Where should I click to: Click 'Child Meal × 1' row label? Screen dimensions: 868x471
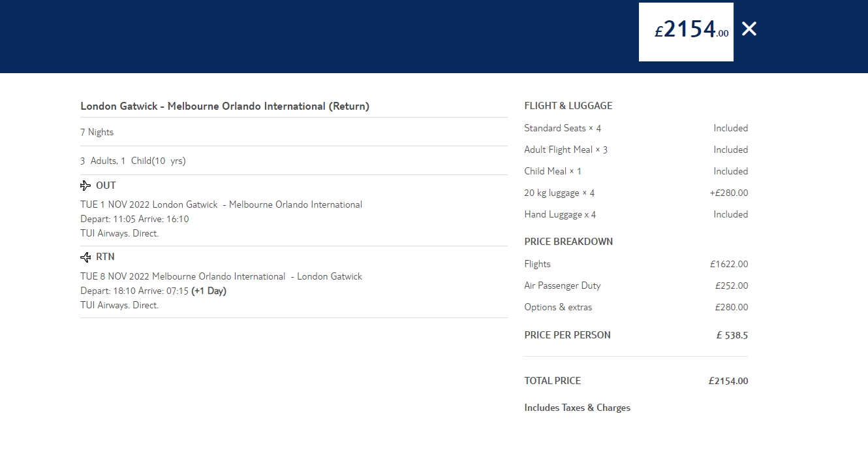(x=553, y=171)
